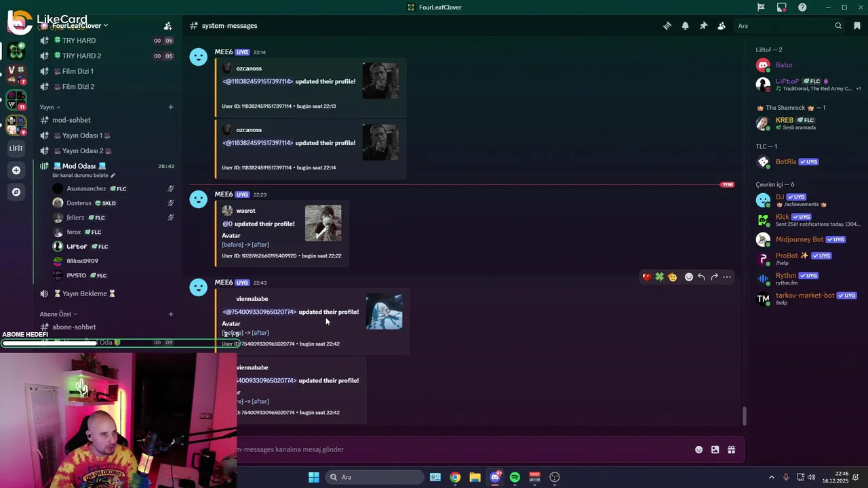Select user PVSTO in voice list
The height and width of the screenshot is (488, 868).
point(113,275)
